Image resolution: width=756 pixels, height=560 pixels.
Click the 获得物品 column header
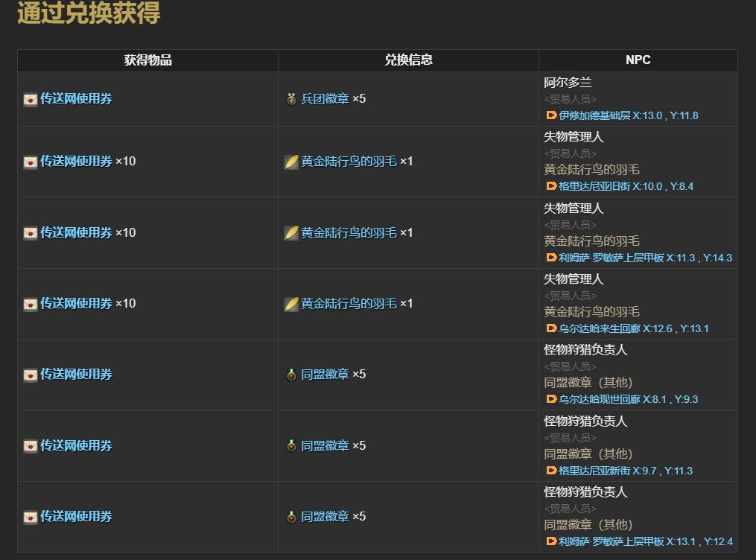point(146,60)
